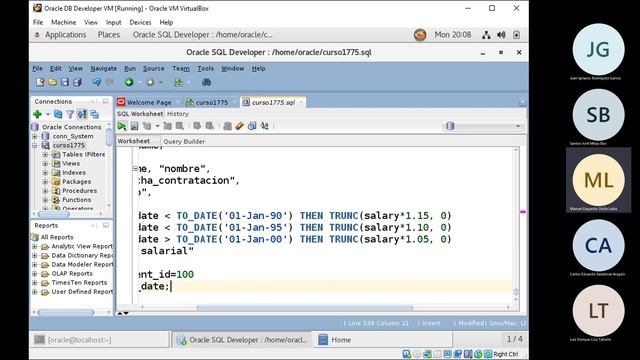Click the Run Script icon
Viewport: 640px width, 360px height.
click(134, 126)
